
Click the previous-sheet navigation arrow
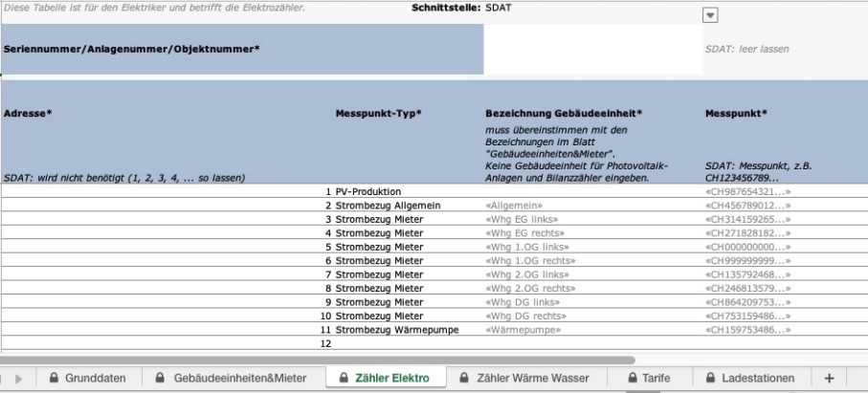[3, 379]
